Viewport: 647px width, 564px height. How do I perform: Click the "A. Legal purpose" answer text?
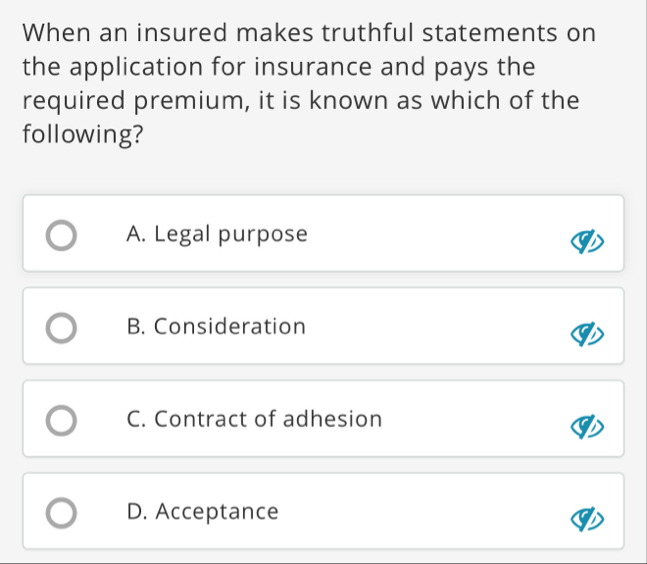(x=217, y=234)
